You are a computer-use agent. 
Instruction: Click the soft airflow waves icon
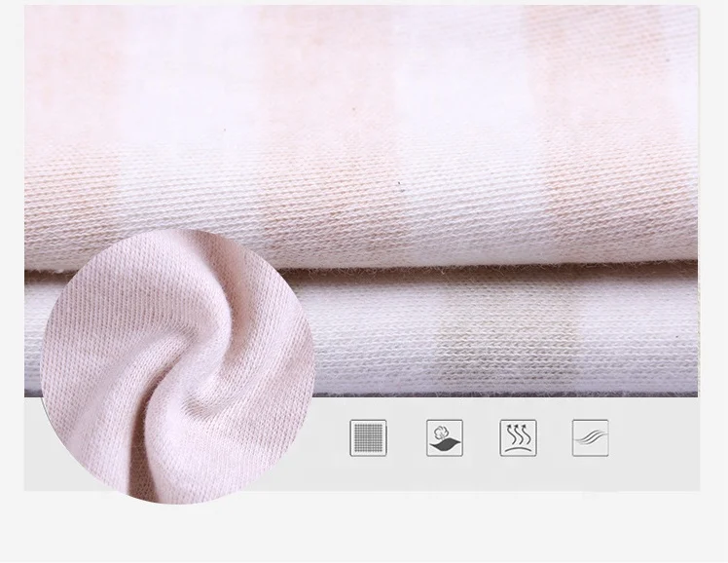pos(591,438)
